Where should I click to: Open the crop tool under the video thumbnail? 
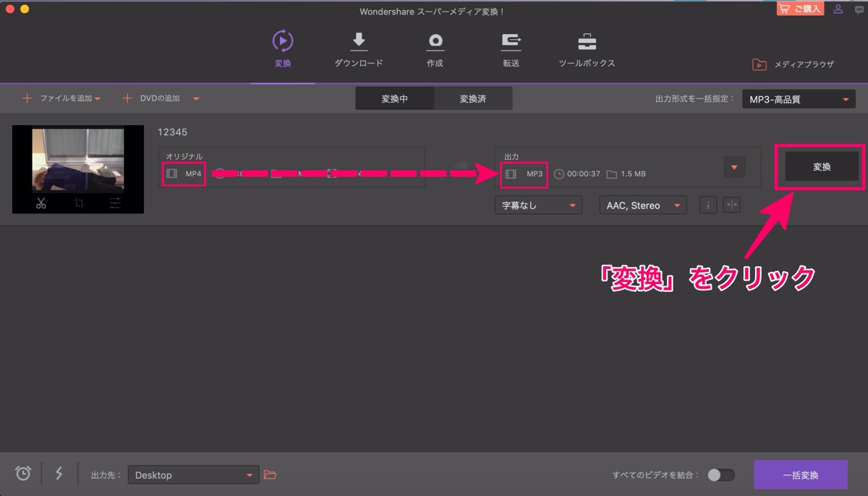pos(78,203)
